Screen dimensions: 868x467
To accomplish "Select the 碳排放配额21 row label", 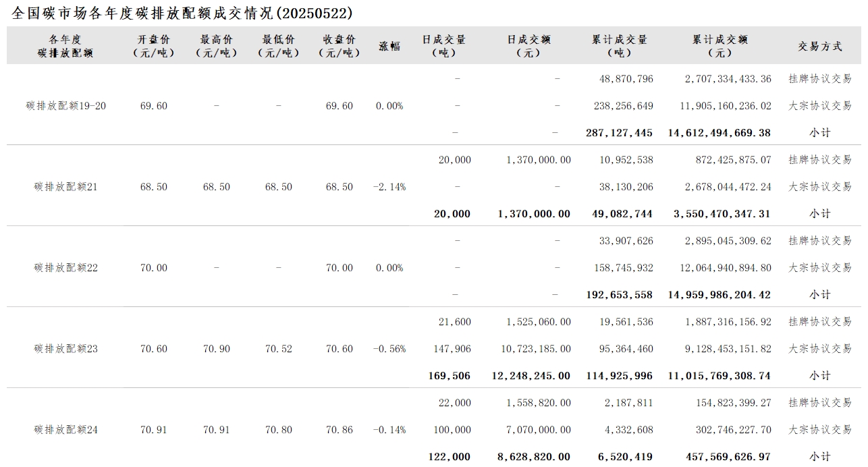I will (66, 187).
